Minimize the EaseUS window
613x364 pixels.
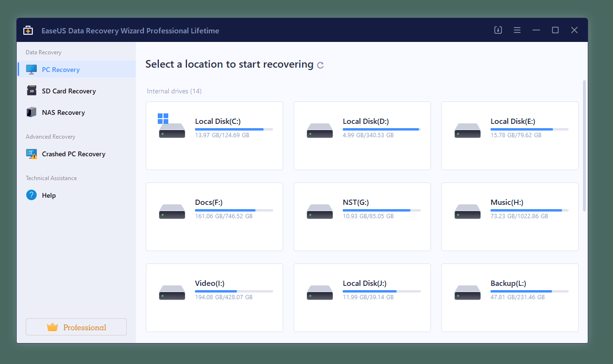pos(536,30)
